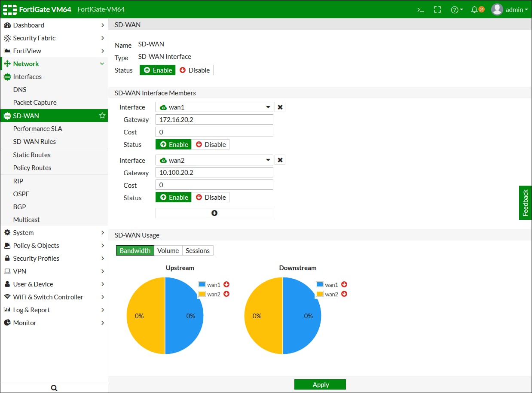The image size is (532, 393).
Task: Expand the Security Fabric menu
Action: (102, 38)
